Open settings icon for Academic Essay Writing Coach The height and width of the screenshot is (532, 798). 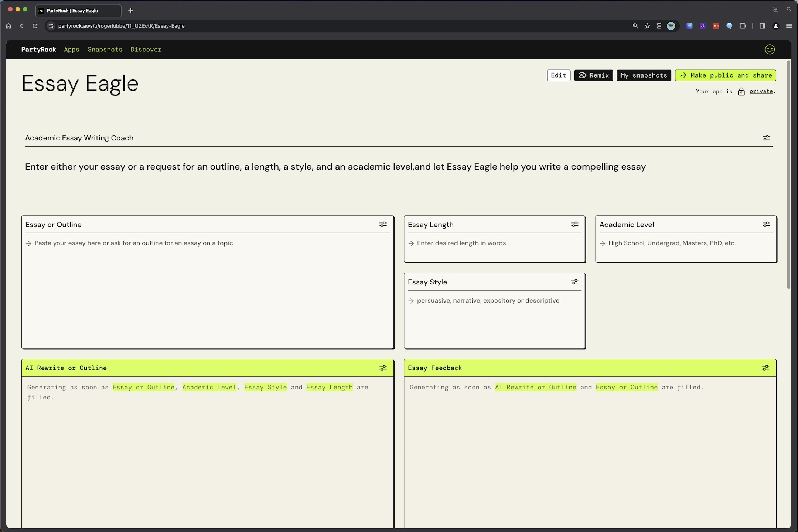pyautogui.click(x=766, y=138)
